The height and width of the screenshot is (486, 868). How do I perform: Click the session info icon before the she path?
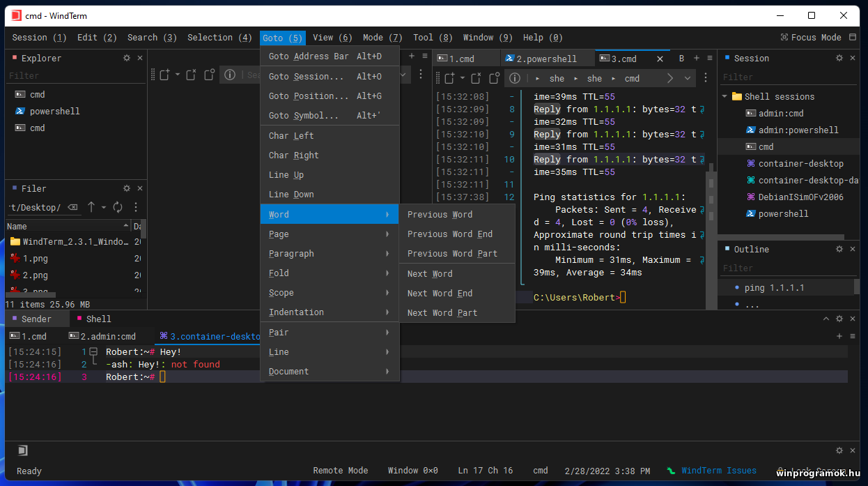[x=515, y=78]
